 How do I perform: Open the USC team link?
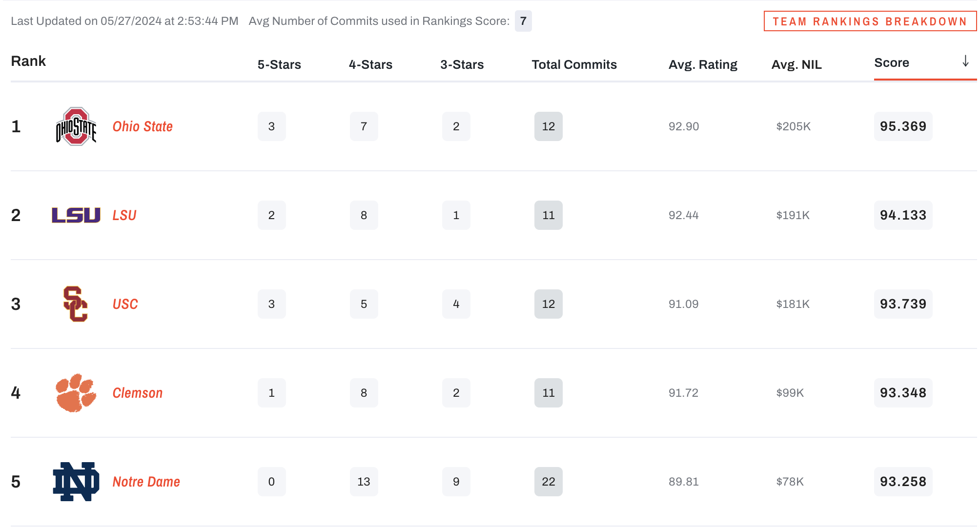tap(125, 304)
